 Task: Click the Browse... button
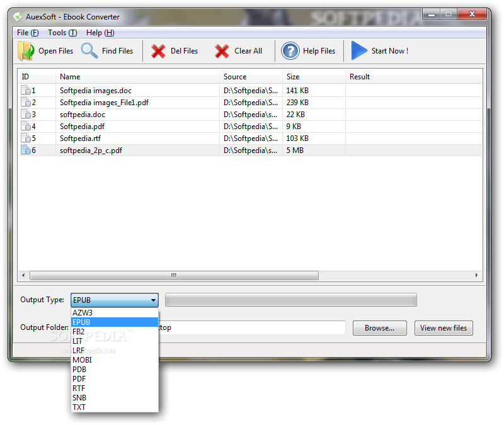tap(380, 327)
